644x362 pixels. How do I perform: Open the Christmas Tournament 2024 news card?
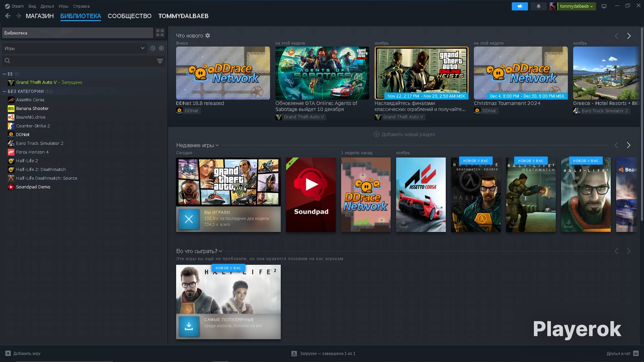pos(520,73)
